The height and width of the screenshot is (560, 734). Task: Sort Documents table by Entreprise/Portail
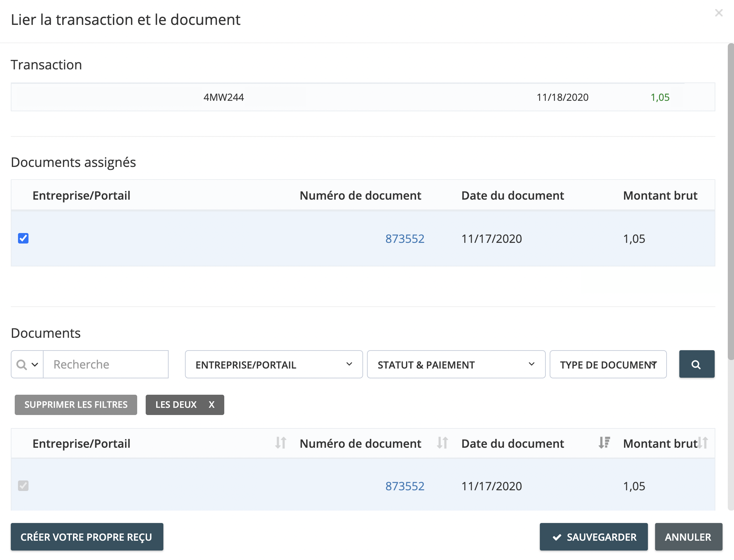pos(281,443)
